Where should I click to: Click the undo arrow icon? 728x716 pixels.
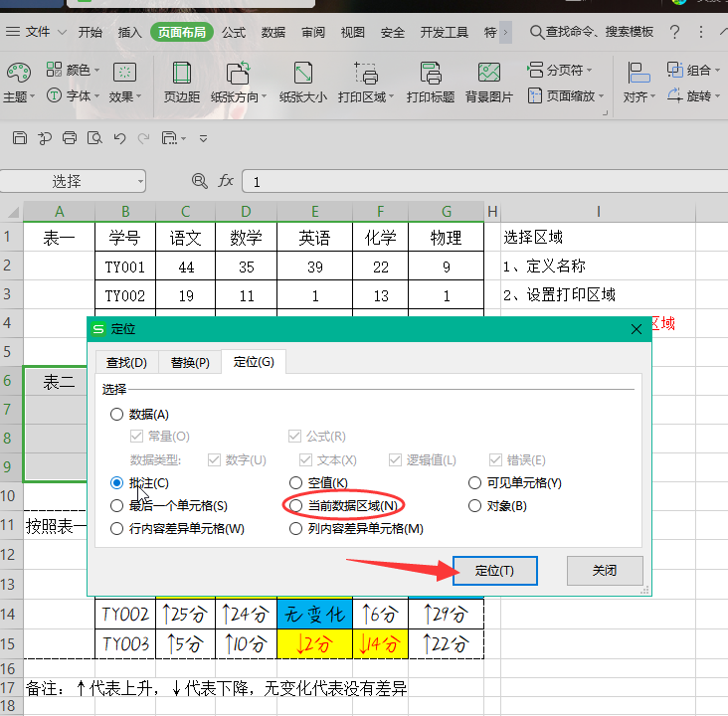click(x=119, y=138)
